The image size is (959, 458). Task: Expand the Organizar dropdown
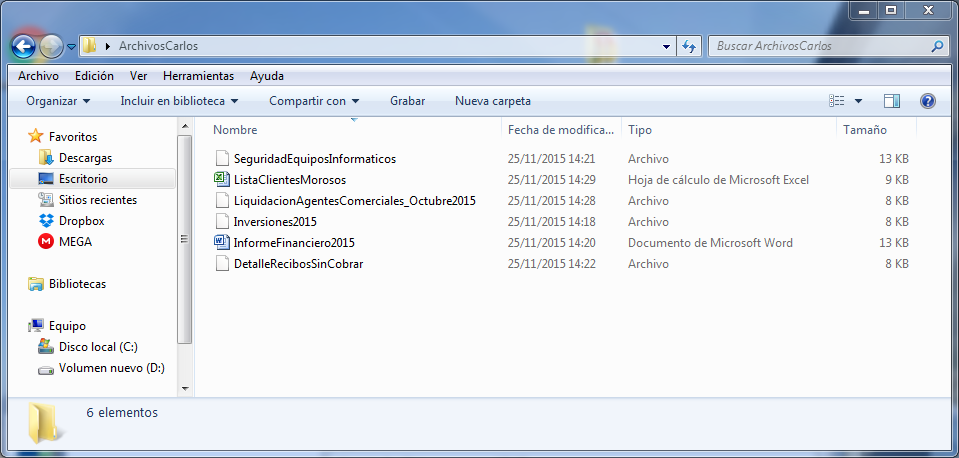point(58,101)
